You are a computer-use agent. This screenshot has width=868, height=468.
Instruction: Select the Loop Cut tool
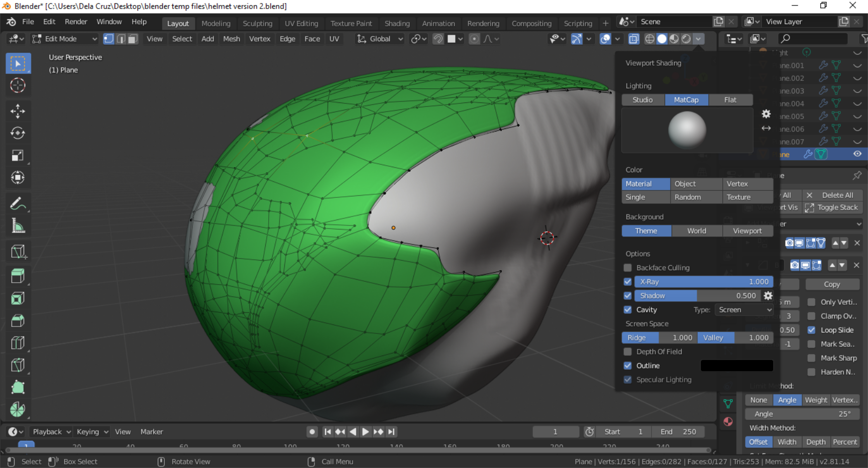click(x=18, y=343)
